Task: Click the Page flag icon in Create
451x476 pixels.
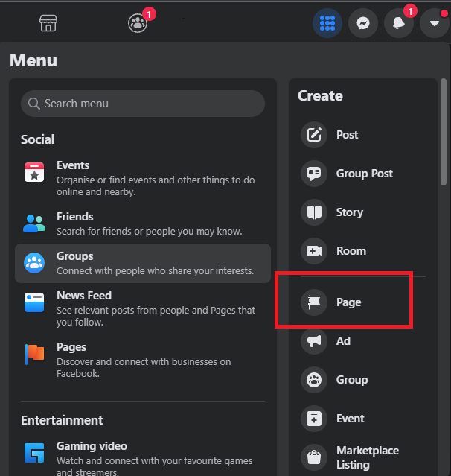Action: [314, 302]
